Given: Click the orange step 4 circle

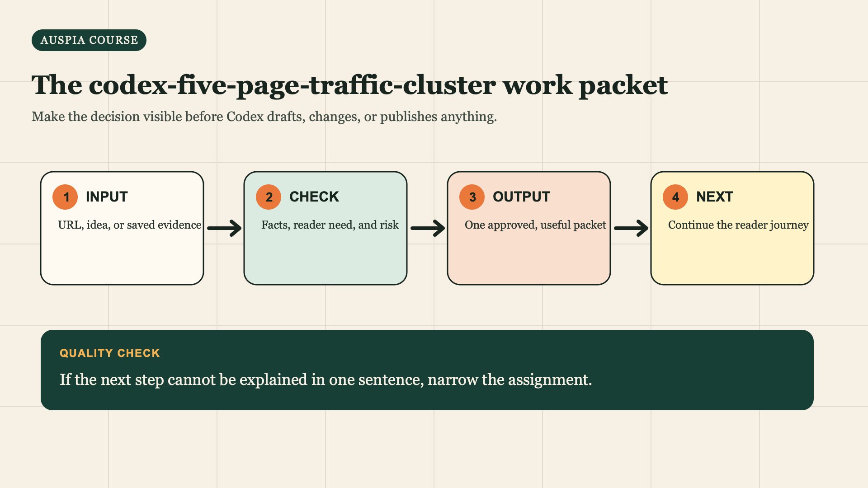Looking at the screenshot, I should [675, 197].
